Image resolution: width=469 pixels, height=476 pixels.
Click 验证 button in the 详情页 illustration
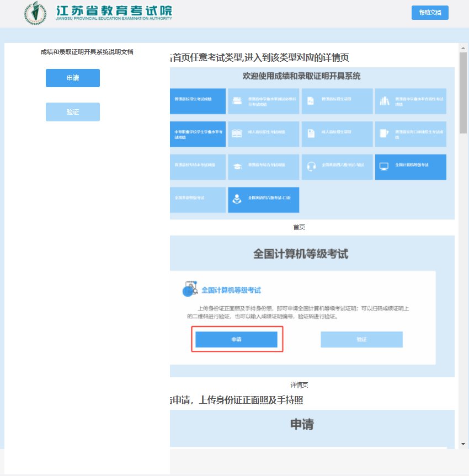click(361, 339)
